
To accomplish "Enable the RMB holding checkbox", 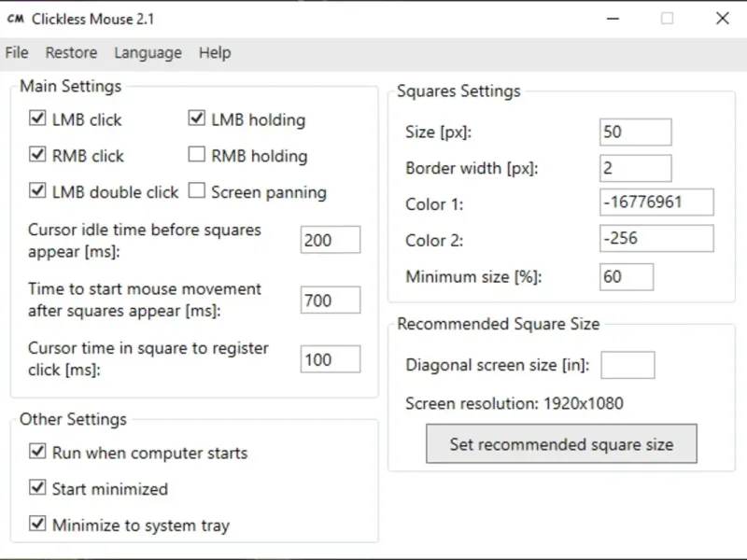I will (197, 155).
